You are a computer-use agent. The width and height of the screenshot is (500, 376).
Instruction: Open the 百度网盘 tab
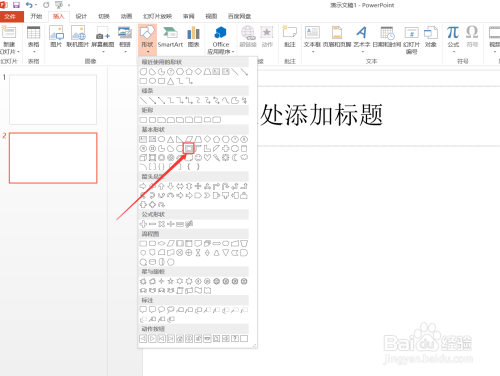pos(239,16)
